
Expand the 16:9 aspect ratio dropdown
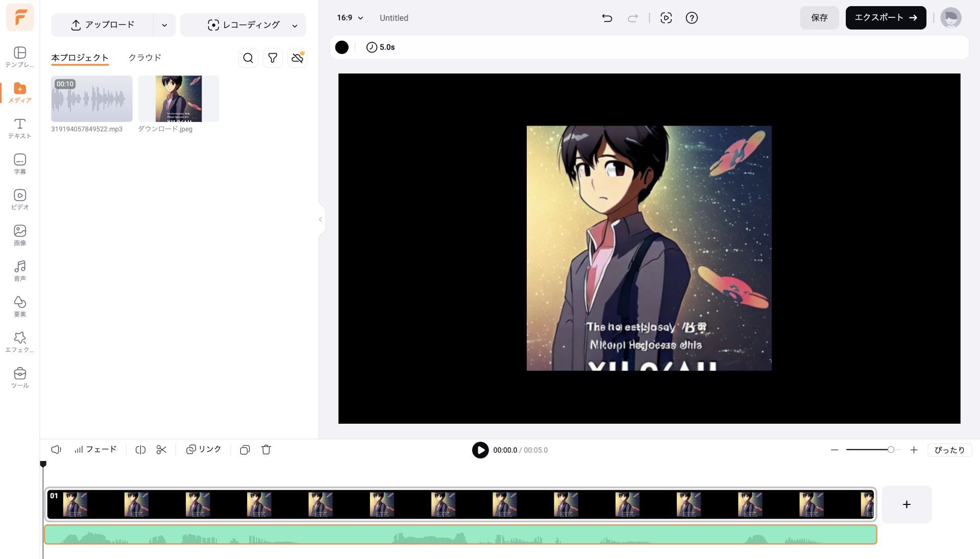point(350,18)
